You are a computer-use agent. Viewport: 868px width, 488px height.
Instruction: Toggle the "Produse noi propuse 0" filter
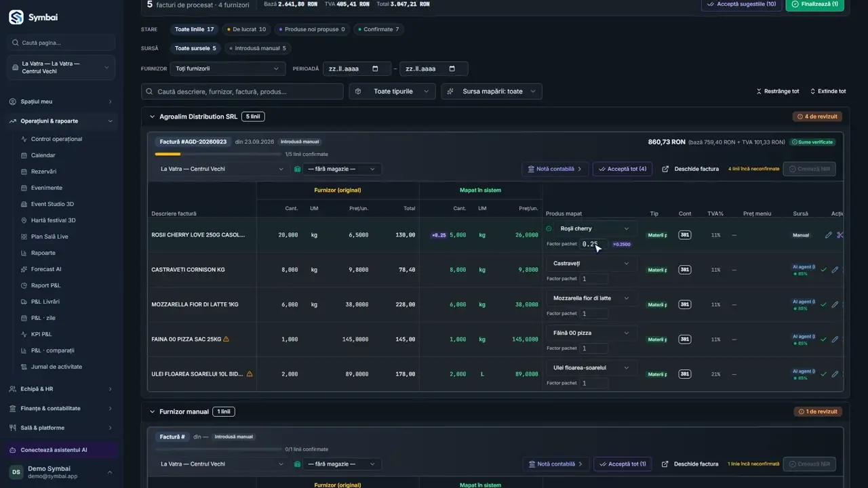[x=312, y=29]
